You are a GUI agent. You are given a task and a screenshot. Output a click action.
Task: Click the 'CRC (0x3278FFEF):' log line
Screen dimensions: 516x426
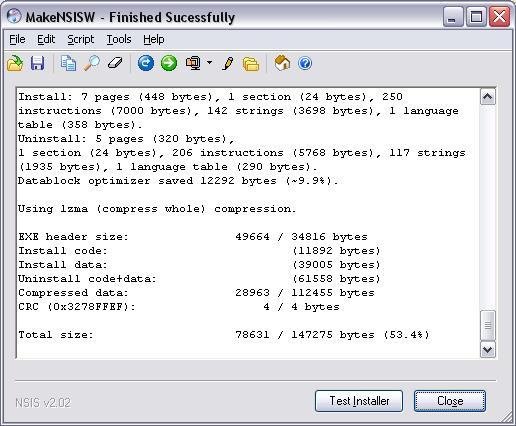coord(179,307)
